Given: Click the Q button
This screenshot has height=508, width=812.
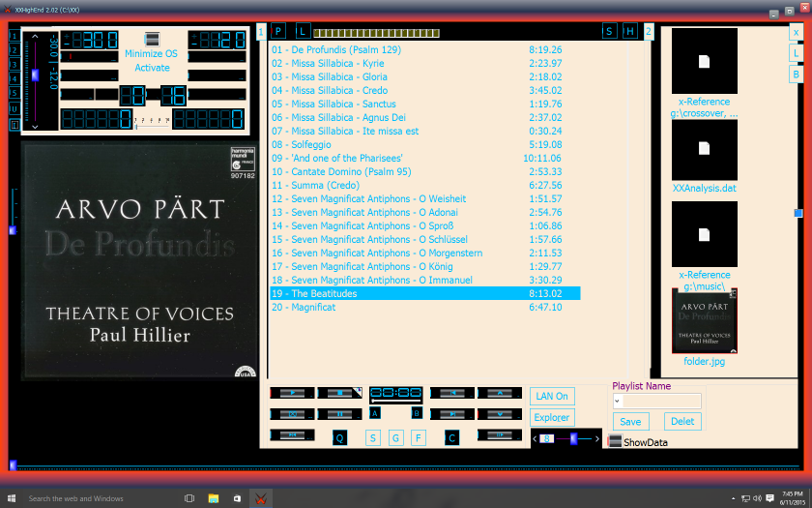Looking at the screenshot, I should [x=339, y=438].
